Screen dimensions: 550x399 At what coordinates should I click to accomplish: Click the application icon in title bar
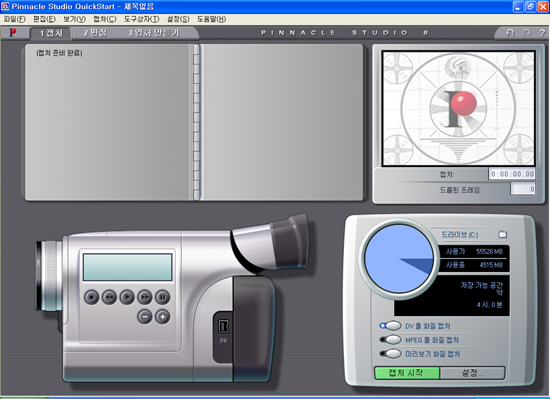pyautogui.click(x=5, y=6)
